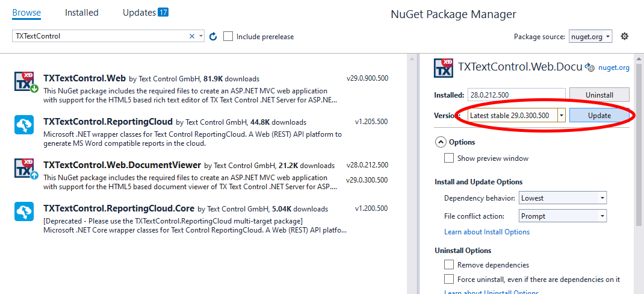This screenshot has width=644, height=294.
Task: Click the TXTextControl.Web package icon
Action: 26,81
